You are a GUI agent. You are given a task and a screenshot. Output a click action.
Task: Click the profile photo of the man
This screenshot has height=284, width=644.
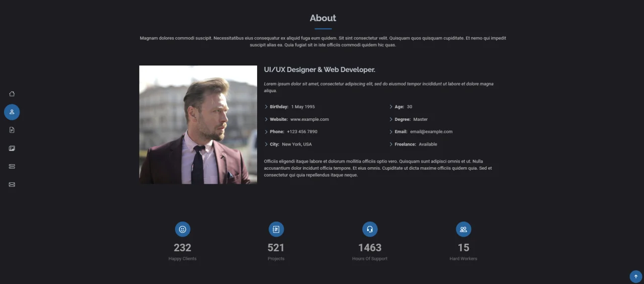coord(198,125)
